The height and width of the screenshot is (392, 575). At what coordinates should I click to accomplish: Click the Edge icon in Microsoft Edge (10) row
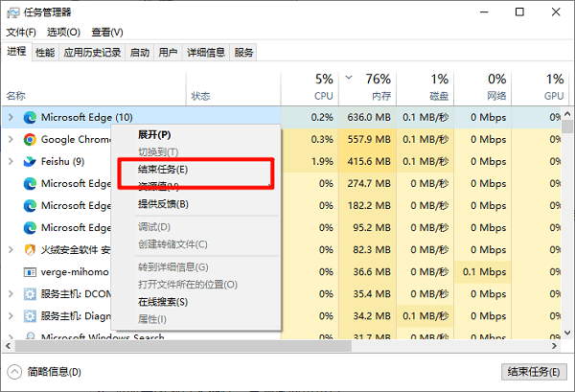30,117
